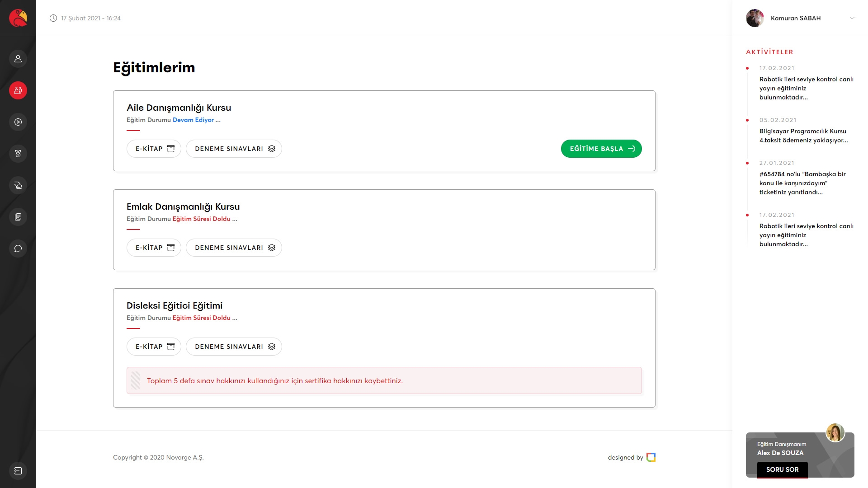
Task: Open the medal certificates sidebar icon
Action: 18,154
